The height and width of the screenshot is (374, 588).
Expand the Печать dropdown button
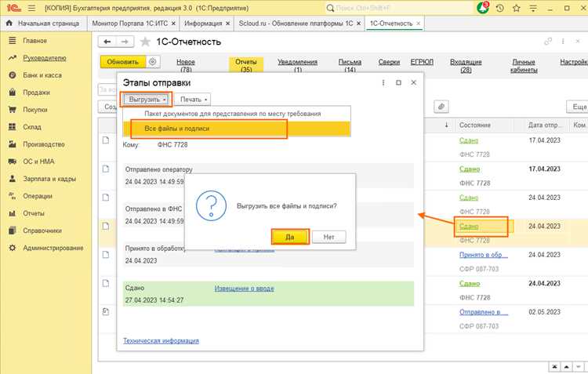click(193, 100)
